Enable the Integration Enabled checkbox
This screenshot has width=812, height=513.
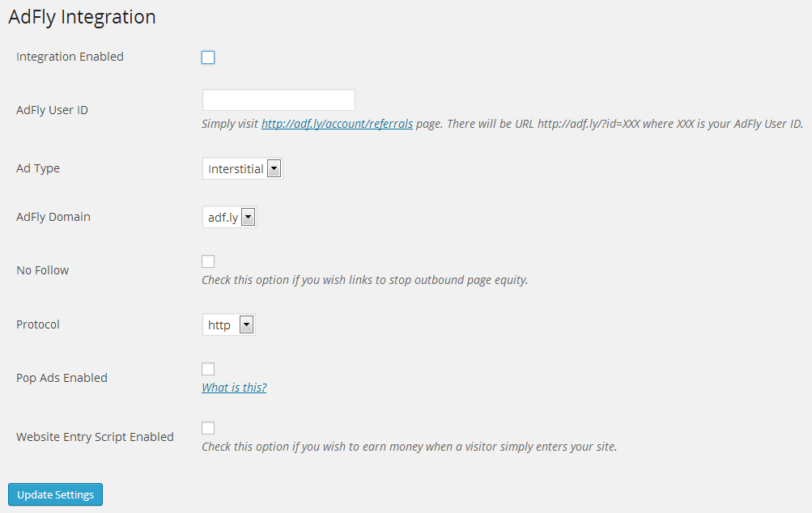click(208, 57)
